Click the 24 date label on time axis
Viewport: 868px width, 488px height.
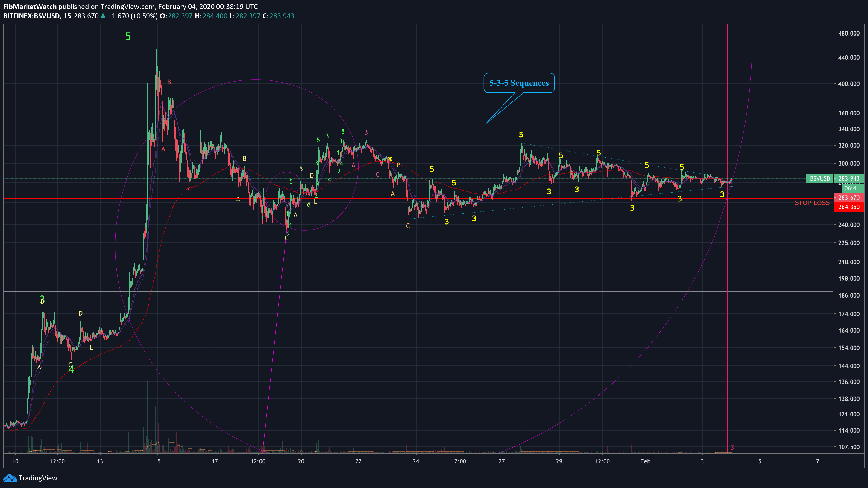(x=416, y=461)
